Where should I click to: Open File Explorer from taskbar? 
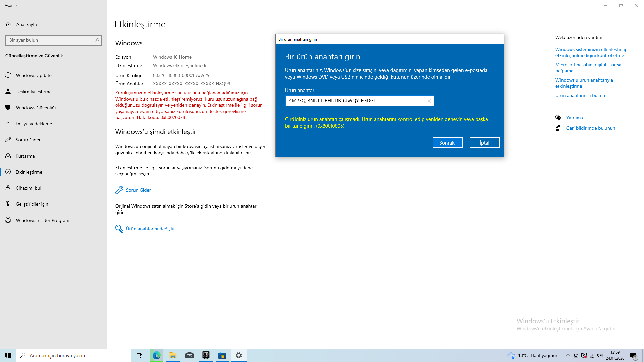coord(173,355)
